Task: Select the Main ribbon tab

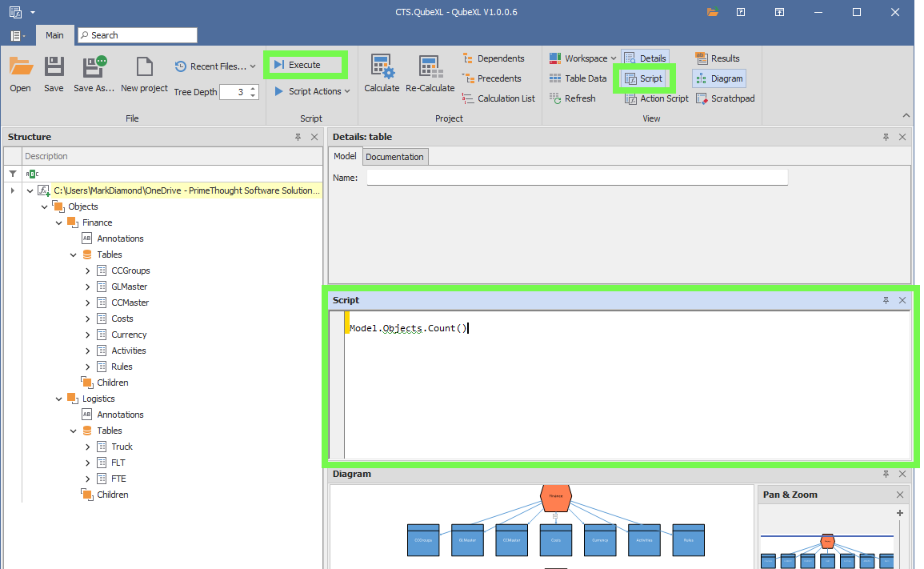Action: [54, 35]
